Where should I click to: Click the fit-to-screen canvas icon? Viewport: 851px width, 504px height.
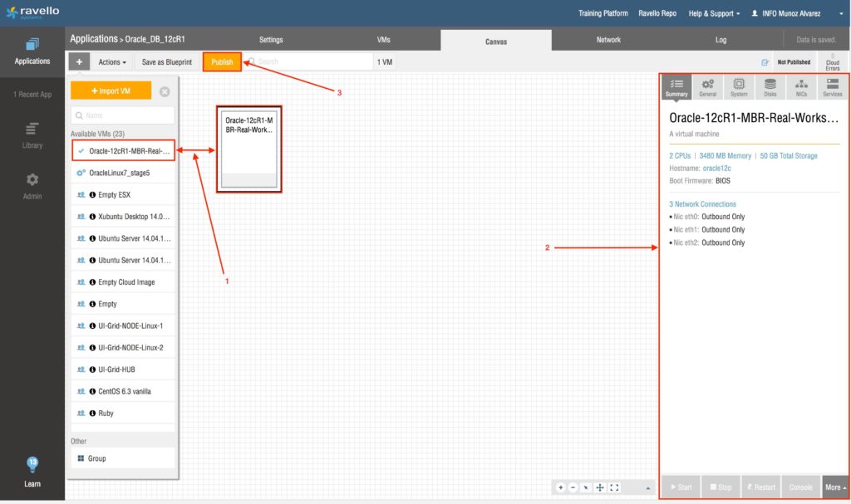coord(615,487)
